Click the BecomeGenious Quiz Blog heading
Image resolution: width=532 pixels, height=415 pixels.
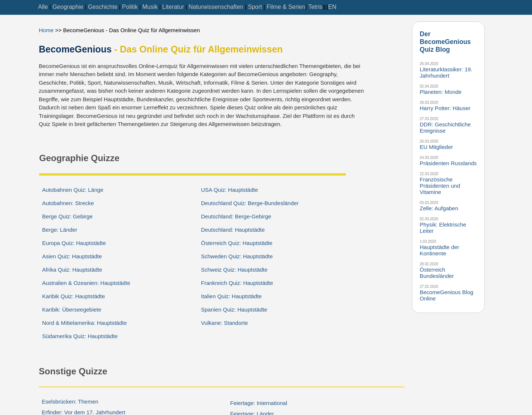(x=445, y=42)
